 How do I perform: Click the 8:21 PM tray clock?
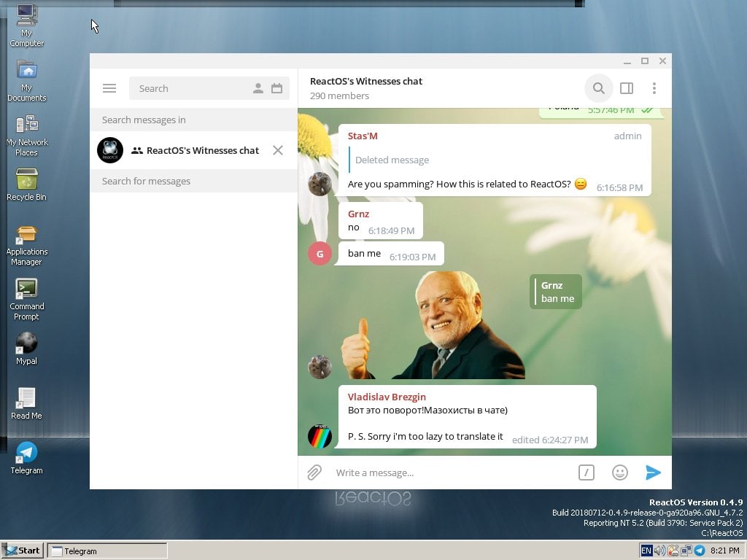(725, 551)
